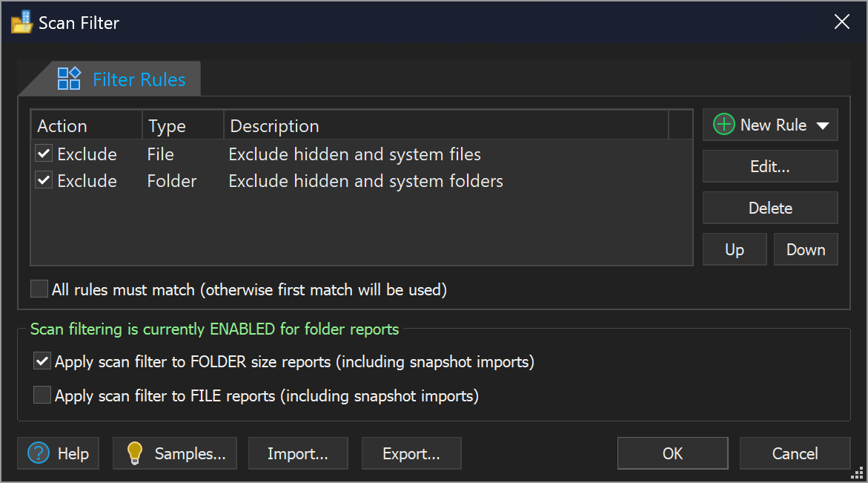
Task: Switch to the Filter Rules tab
Action: pos(122,79)
